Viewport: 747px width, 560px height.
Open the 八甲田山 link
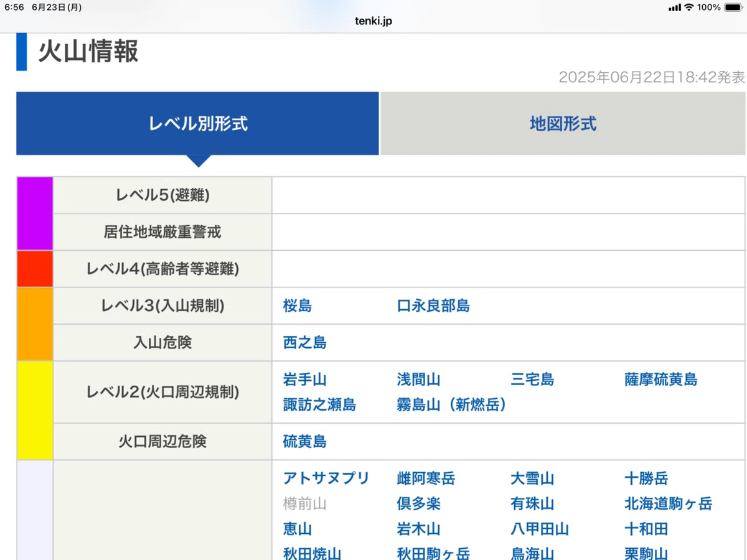click(540, 529)
